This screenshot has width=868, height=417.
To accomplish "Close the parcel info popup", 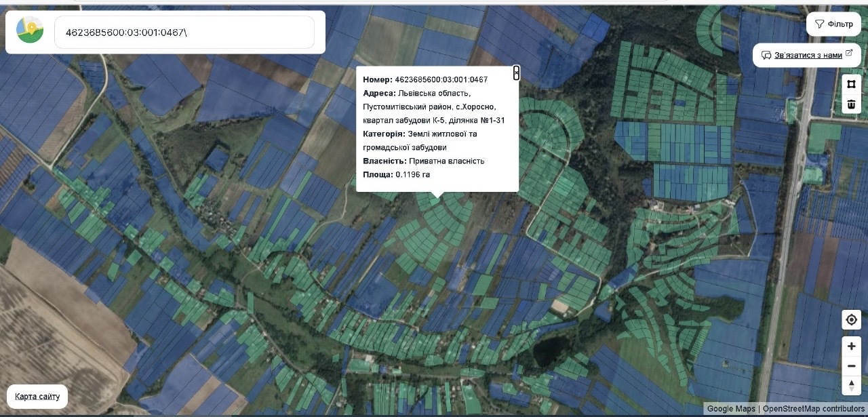I will (516, 73).
